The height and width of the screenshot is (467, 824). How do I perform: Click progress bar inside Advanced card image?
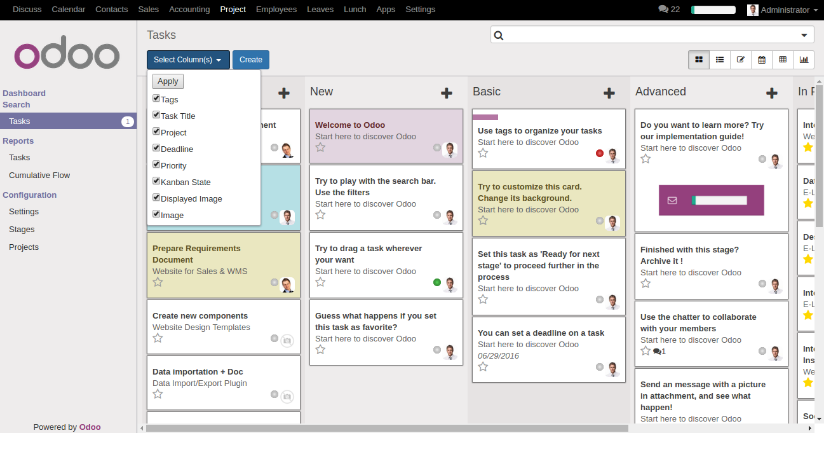click(x=719, y=200)
